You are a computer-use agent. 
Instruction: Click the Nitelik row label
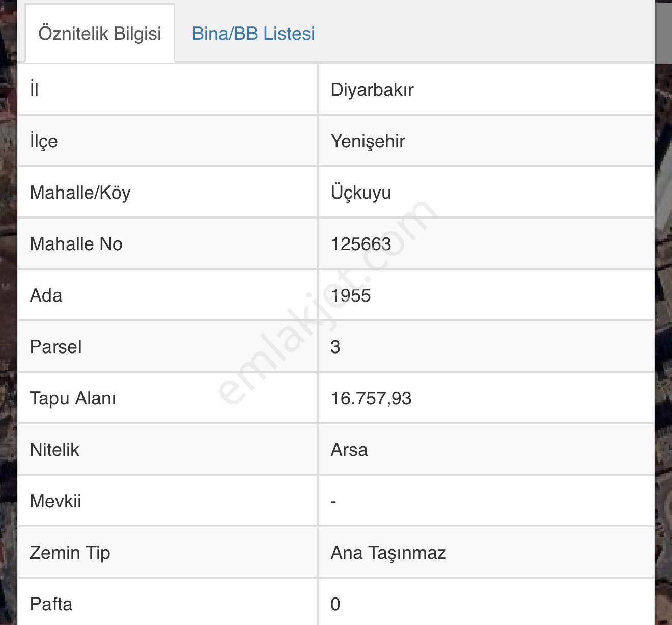coord(54,450)
